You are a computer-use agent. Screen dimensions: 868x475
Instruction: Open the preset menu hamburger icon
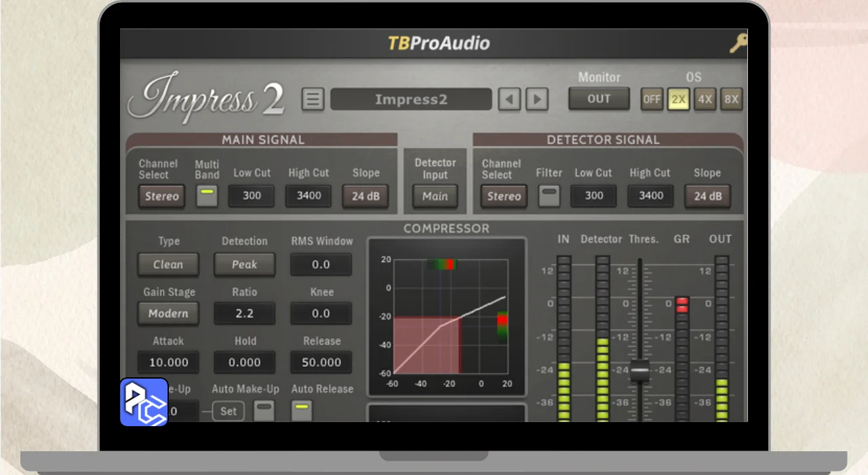(313, 100)
